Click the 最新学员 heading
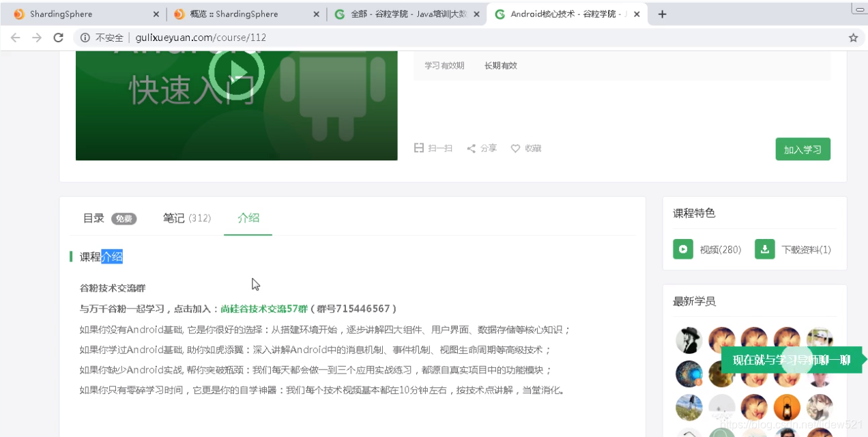The width and height of the screenshot is (868, 437). pos(694,301)
